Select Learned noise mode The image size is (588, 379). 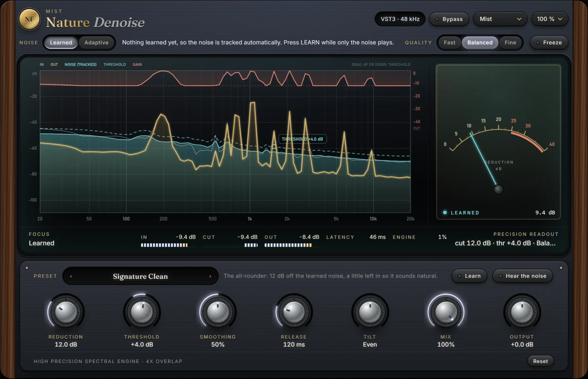coord(61,43)
